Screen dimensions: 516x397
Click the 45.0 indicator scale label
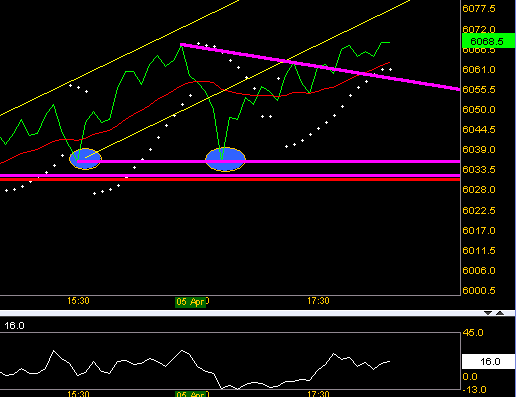click(473, 332)
